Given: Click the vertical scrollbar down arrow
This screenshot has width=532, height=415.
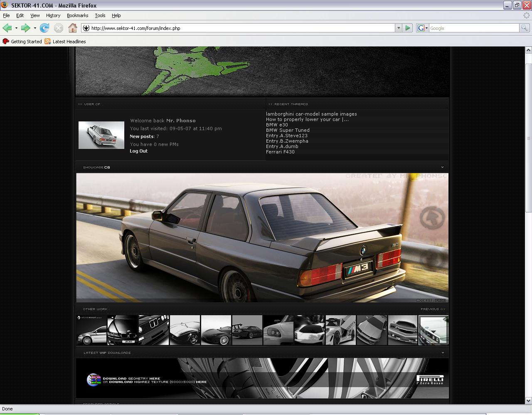Looking at the screenshot, I should pos(528,401).
